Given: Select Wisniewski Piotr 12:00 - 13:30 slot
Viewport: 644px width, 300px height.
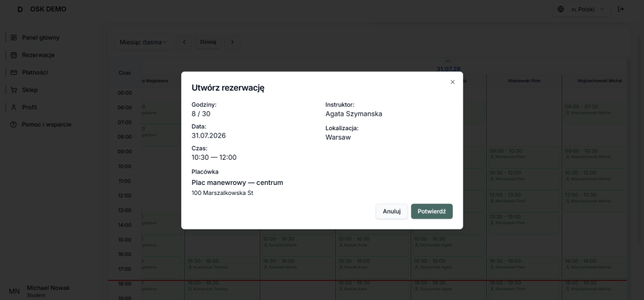Looking at the screenshot, I should 524,201.
